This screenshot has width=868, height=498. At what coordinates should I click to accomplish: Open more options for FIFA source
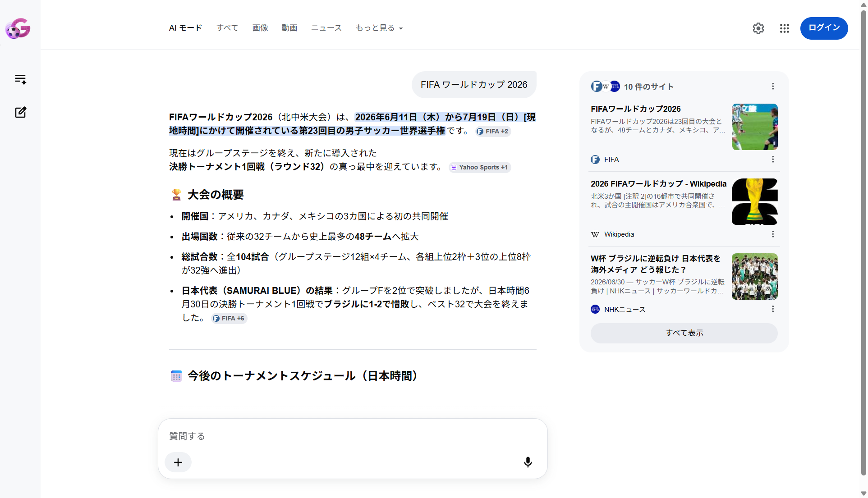[x=773, y=159]
